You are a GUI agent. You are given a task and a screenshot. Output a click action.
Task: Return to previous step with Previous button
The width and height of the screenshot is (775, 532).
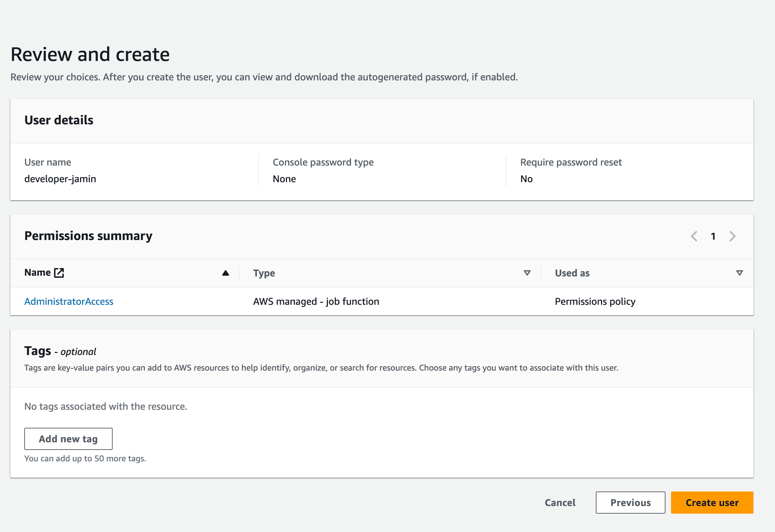(630, 503)
